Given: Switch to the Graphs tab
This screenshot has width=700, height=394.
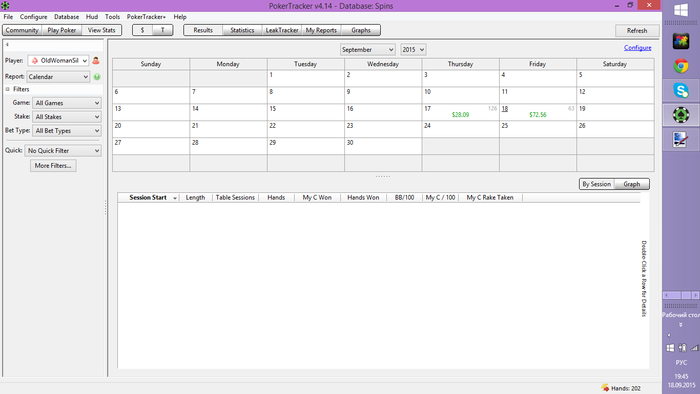Looking at the screenshot, I should [361, 30].
